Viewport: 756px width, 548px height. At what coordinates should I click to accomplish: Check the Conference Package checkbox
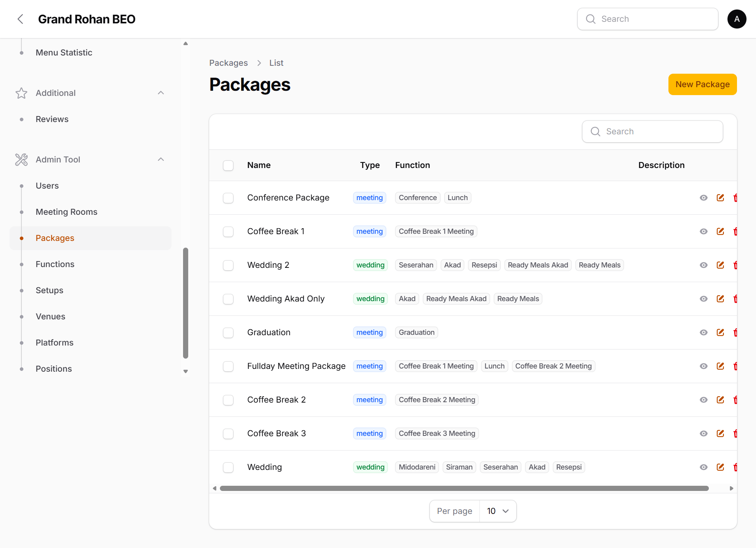228,198
